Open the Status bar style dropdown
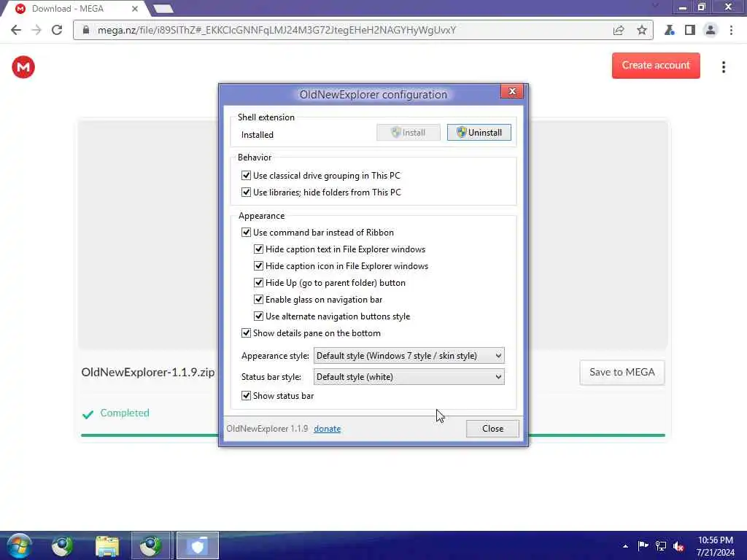The height and width of the screenshot is (560, 747). (409, 377)
